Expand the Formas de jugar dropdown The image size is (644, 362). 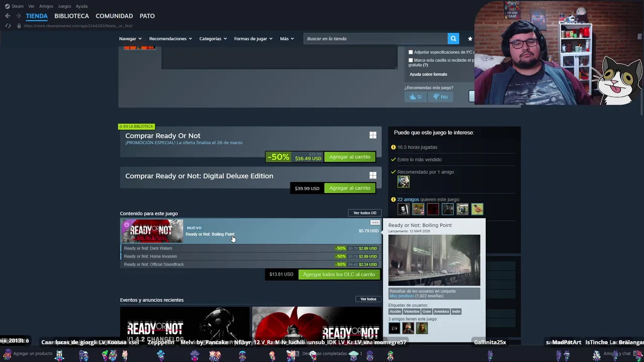(253, 39)
